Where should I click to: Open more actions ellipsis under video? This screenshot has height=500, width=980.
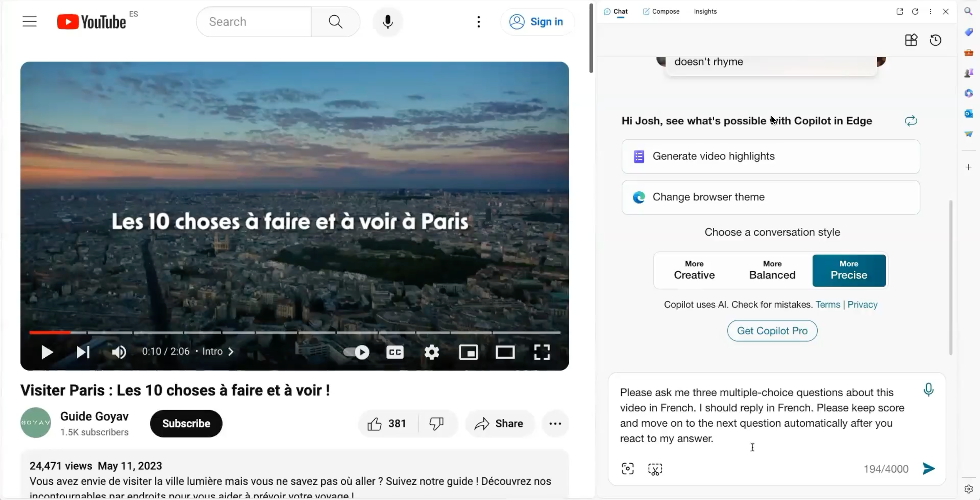click(x=555, y=424)
